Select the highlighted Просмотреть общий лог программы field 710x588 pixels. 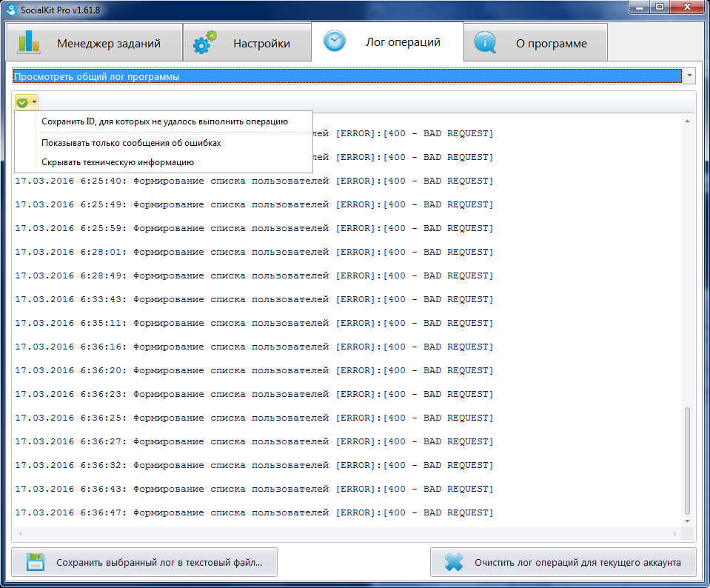click(x=346, y=76)
